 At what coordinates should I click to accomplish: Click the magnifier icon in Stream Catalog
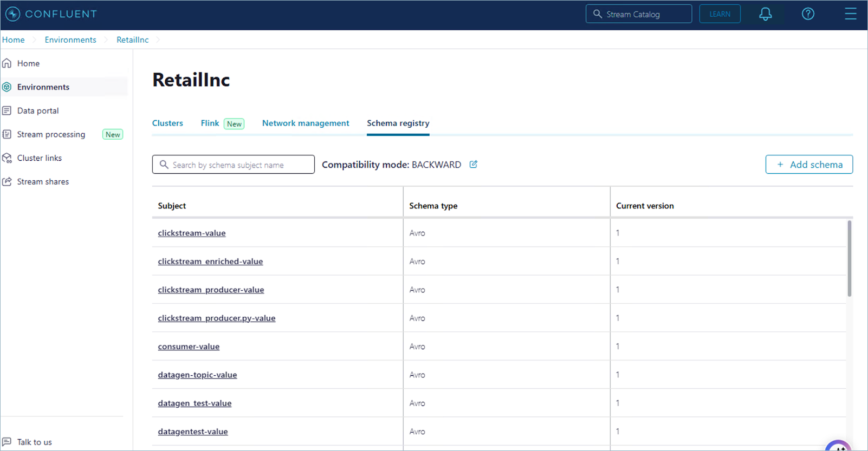click(x=598, y=14)
